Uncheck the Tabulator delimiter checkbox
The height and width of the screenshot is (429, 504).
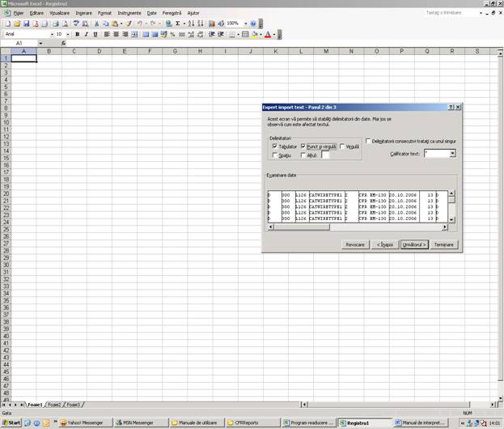[x=275, y=147]
